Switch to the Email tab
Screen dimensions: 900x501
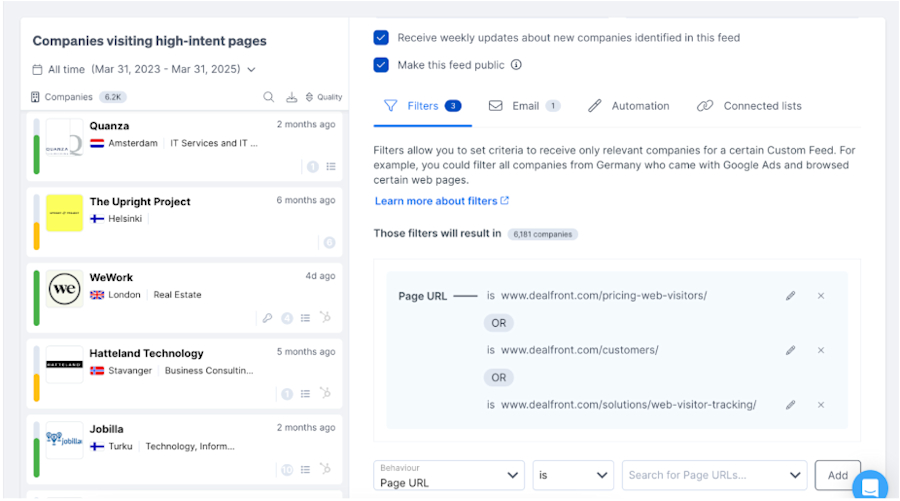point(525,106)
